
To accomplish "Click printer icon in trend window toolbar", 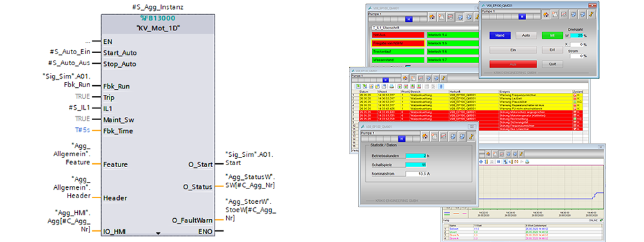I will click(528, 162).
